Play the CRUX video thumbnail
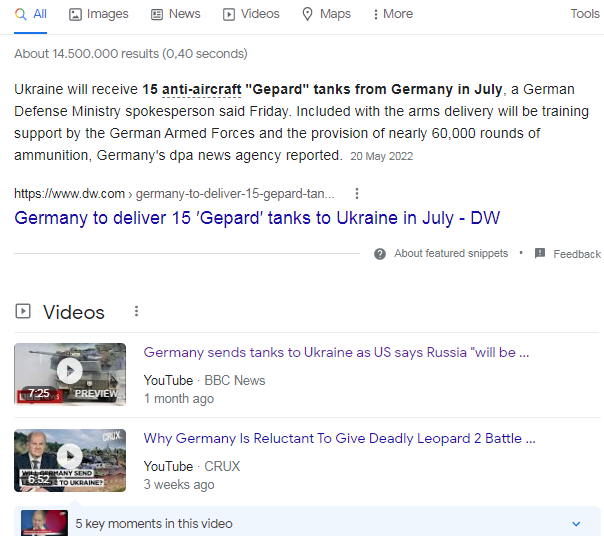Screen dimensions: 604x536 [x=70, y=460]
